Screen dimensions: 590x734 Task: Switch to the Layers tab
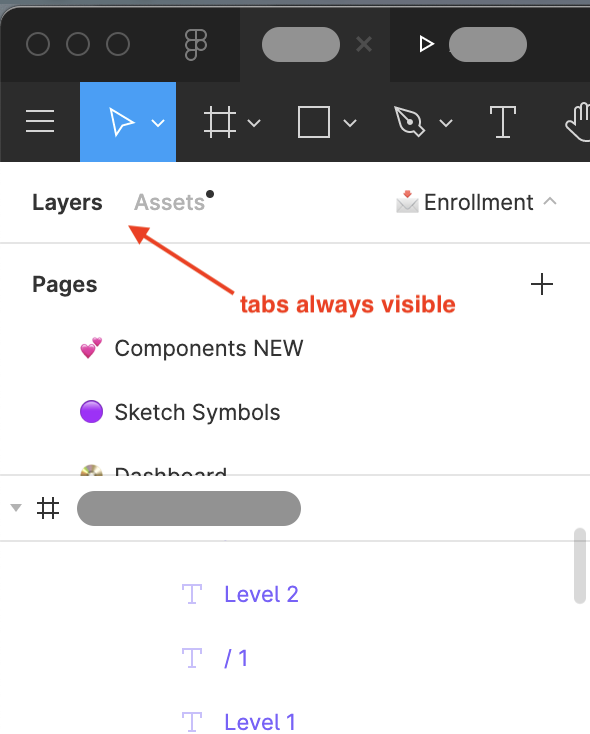pyautogui.click(x=67, y=203)
